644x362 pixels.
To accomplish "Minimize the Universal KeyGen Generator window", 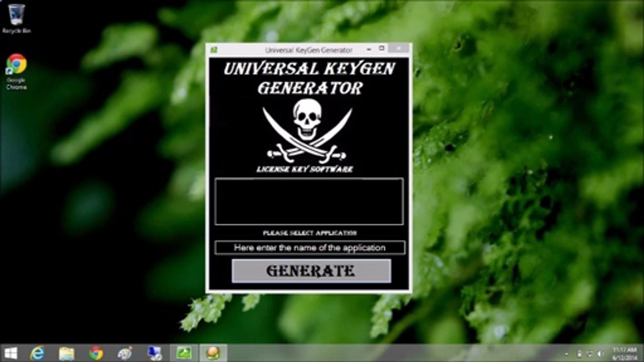I will click(369, 49).
